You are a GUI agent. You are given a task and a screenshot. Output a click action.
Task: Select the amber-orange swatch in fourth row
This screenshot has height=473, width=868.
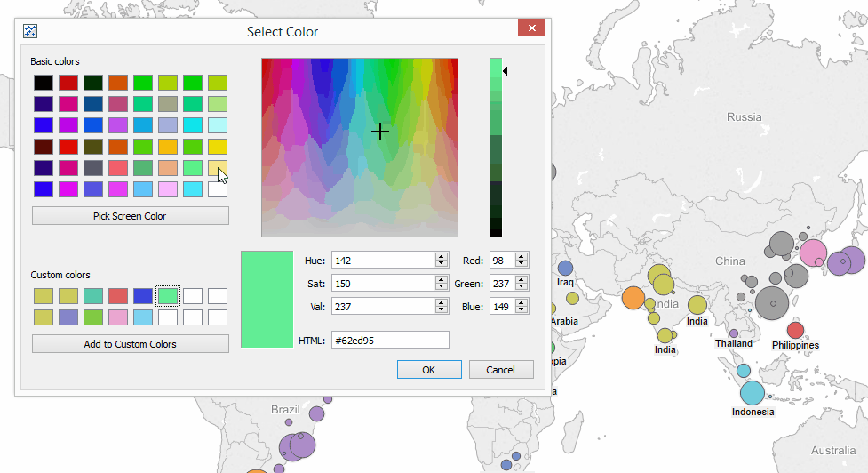[x=168, y=147]
